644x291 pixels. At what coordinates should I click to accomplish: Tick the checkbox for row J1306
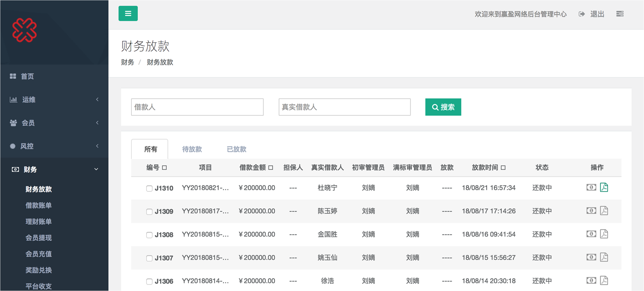pos(149,281)
